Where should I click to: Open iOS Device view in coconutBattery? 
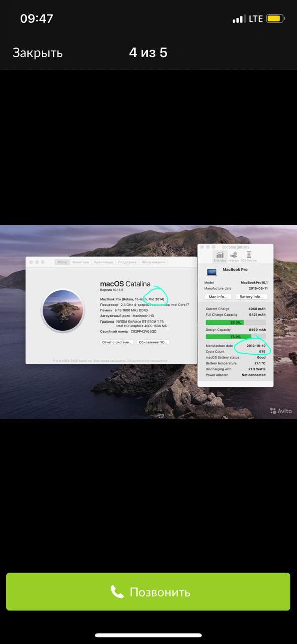pyautogui.click(x=249, y=257)
